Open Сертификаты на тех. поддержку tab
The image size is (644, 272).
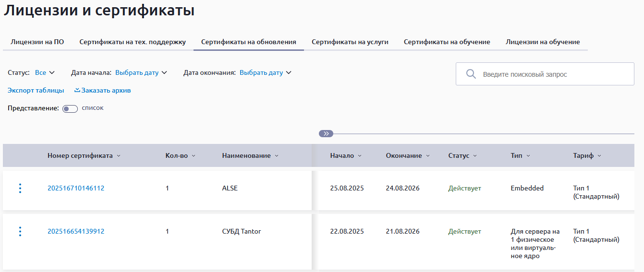coord(132,42)
